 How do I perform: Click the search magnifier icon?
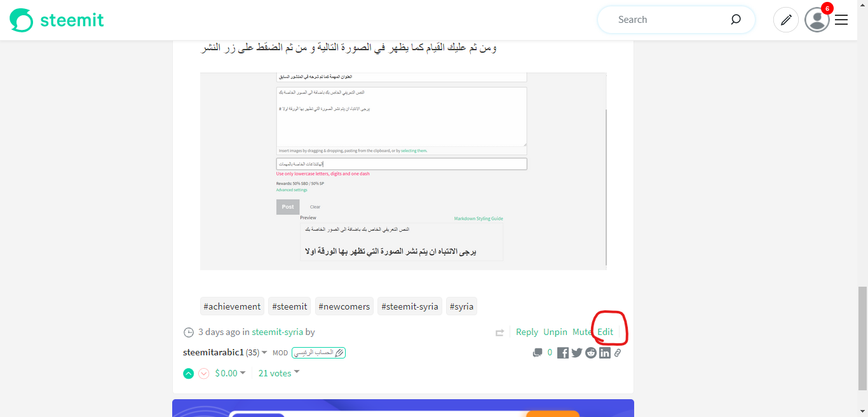click(736, 20)
